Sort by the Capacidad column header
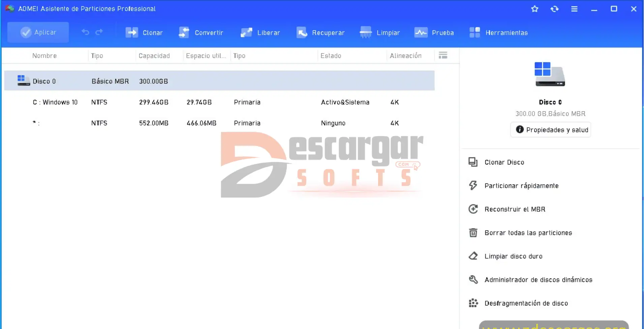This screenshot has width=644, height=329. 154,56
